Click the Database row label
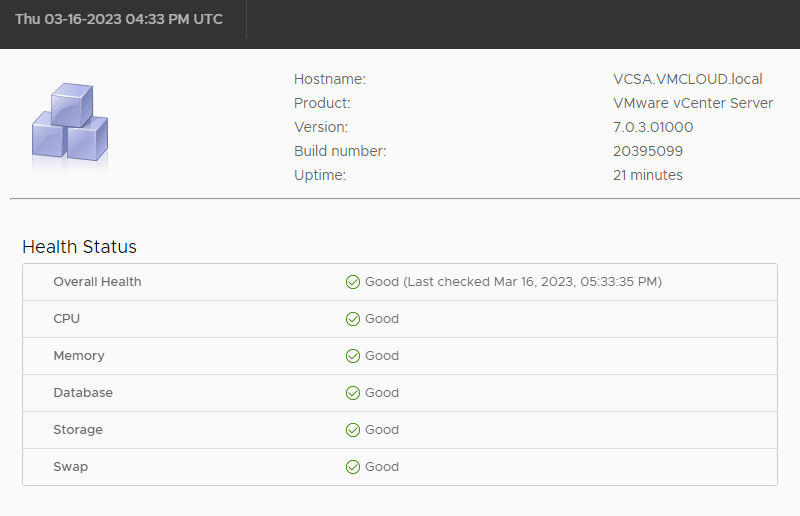 point(83,393)
